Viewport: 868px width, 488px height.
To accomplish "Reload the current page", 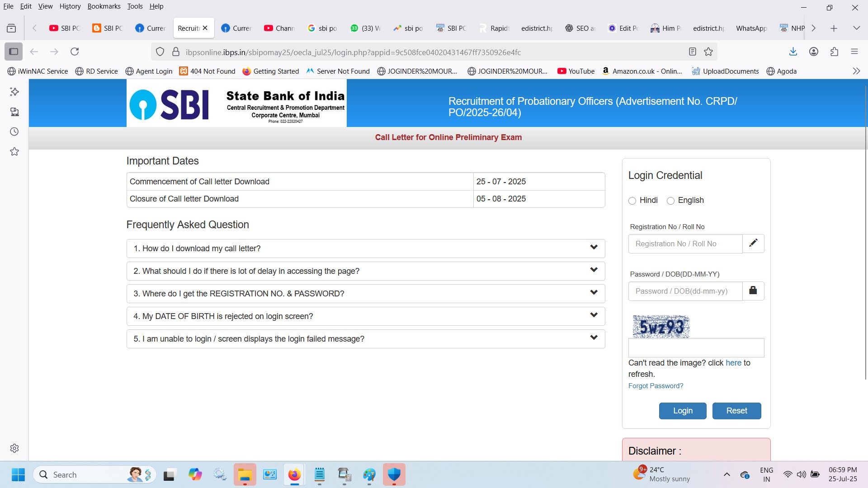I will 75,52.
